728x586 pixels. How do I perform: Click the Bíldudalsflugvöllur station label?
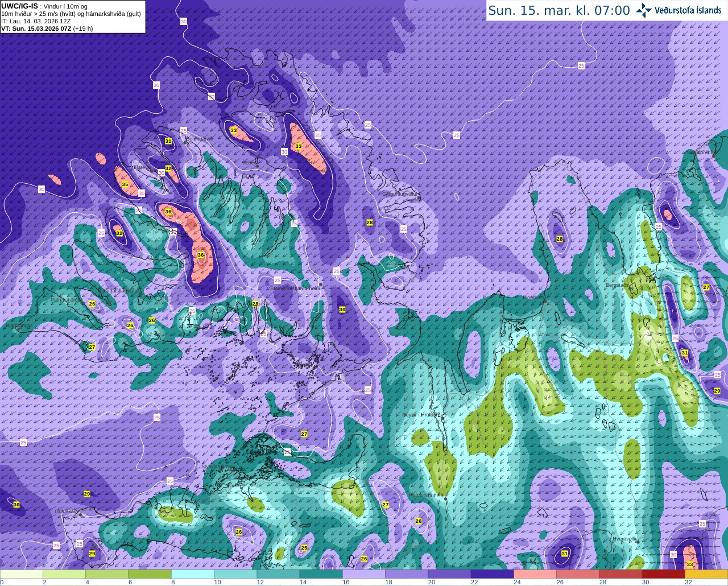pyautogui.click(x=118, y=290)
